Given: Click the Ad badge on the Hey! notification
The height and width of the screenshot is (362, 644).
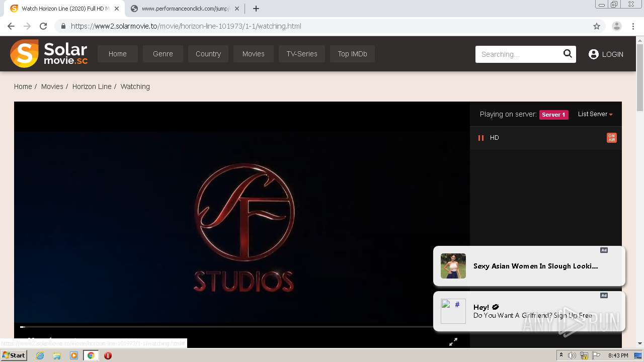Looking at the screenshot, I should [x=604, y=295].
